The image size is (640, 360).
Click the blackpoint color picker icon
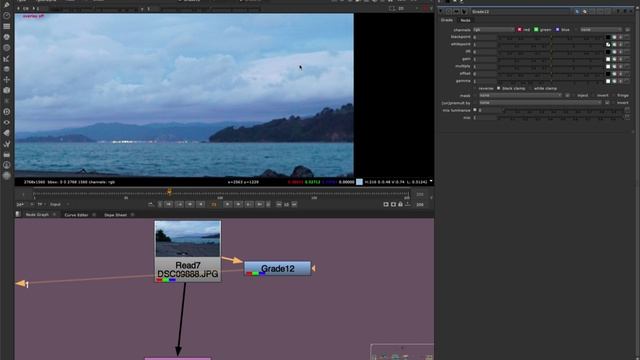pos(614,37)
